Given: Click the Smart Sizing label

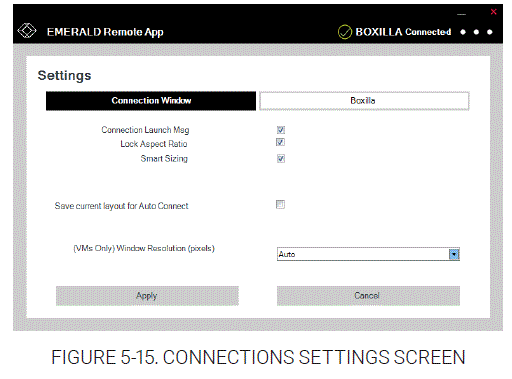Looking at the screenshot, I should pyautogui.click(x=164, y=159).
